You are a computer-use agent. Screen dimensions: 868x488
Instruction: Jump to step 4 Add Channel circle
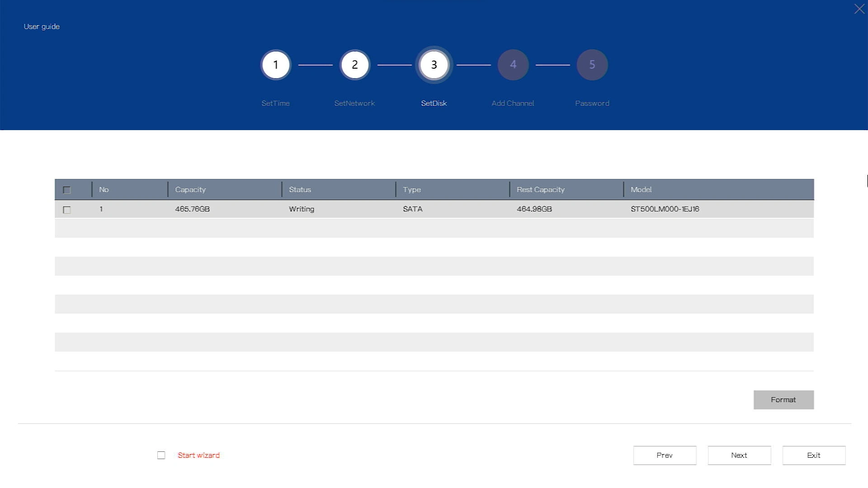[513, 65]
